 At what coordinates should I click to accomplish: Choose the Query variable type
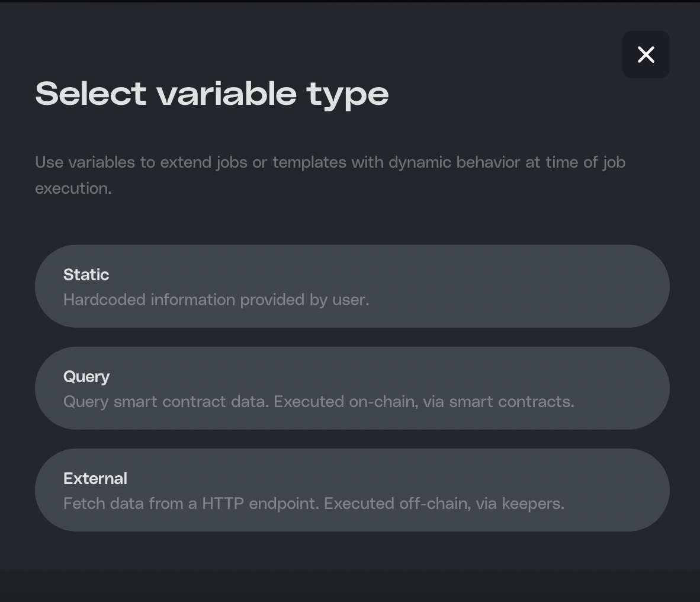point(352,388)
